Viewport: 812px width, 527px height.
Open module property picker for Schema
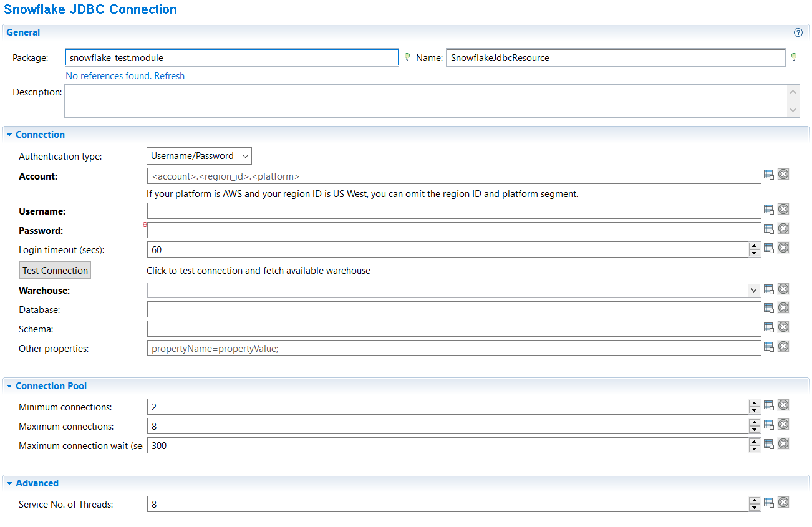click(x=769, y=328)
